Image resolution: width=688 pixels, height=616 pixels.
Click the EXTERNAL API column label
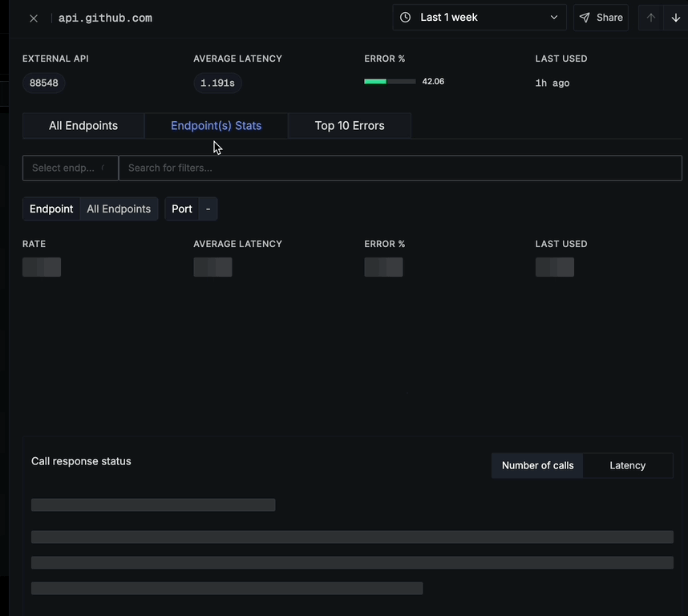[55, 59]
